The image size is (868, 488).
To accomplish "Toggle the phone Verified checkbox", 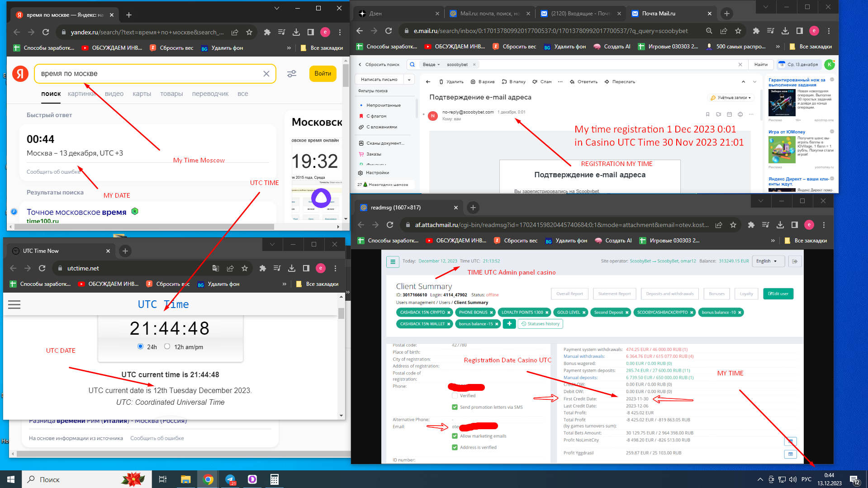I will point(455,396).
